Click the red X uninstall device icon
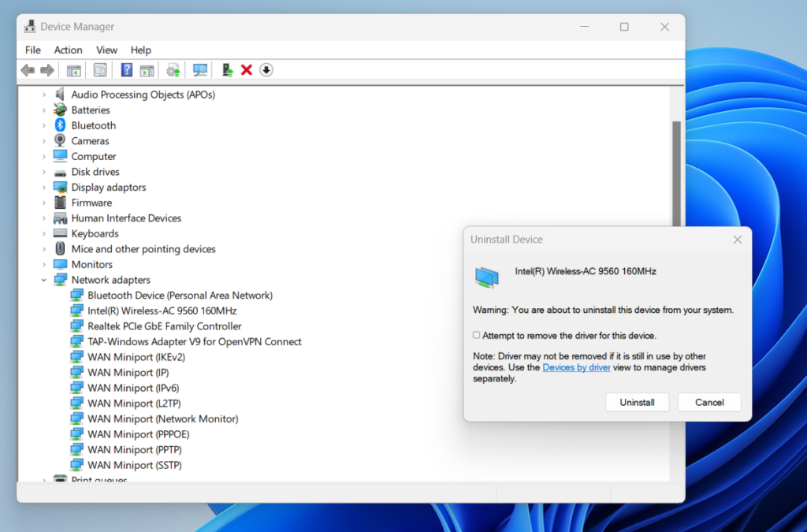The height and width of the screenshot is (532, 807). point(246,70)
